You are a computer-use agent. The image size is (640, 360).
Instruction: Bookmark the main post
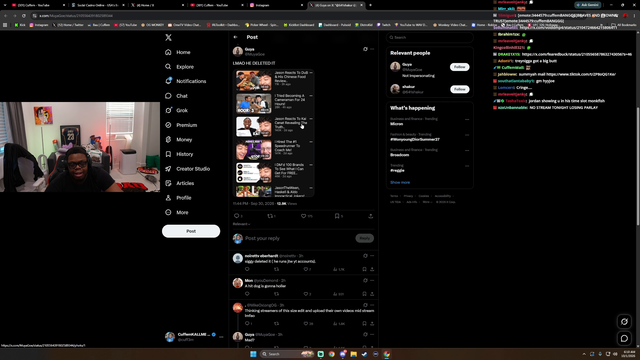pyautogui.click(x=337, y=216)
